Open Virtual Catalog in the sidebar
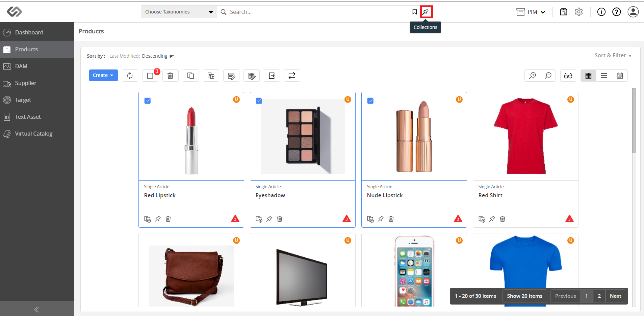Image resolution: width=644 pixels, height=316 pixels. [x=37, y=134]
